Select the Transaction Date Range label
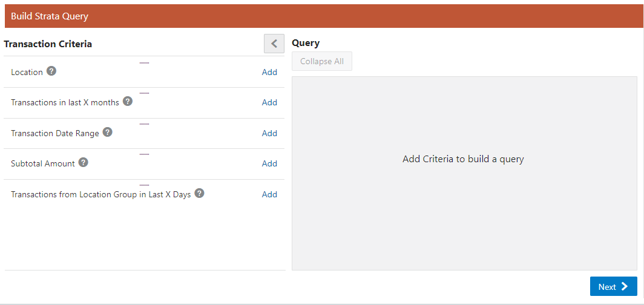The image size is (644, 305). point(55,133)
